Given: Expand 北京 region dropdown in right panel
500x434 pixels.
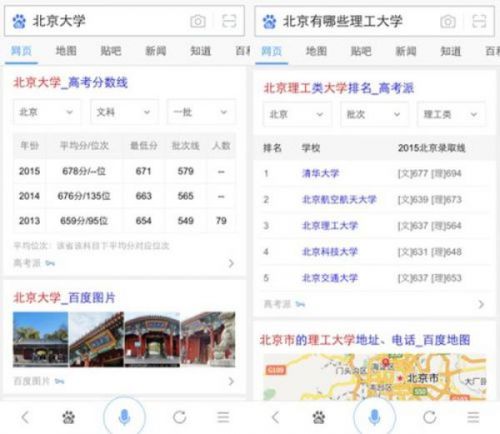Looking at the screenshot, I should pos(297,114).
